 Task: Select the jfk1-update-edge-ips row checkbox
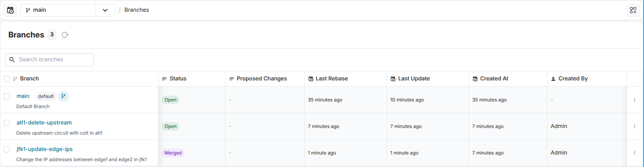pos(7,149)
